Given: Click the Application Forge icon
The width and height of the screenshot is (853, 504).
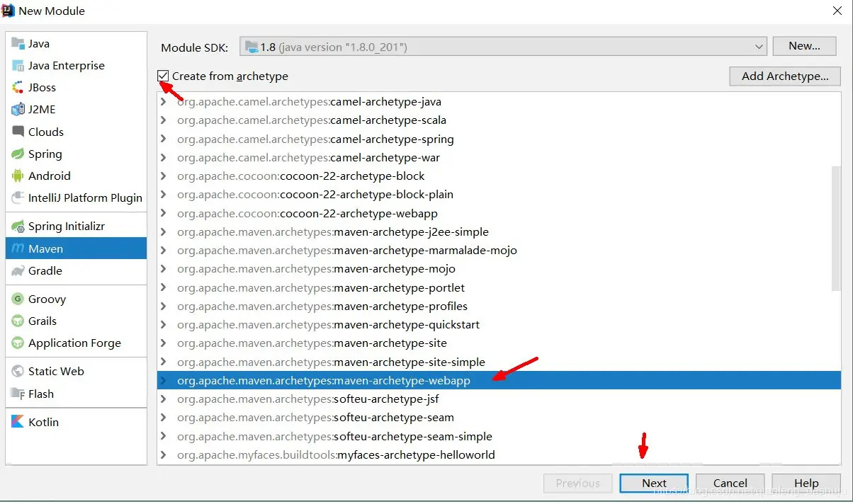Looking at the screenshot, I should point(18,343).
